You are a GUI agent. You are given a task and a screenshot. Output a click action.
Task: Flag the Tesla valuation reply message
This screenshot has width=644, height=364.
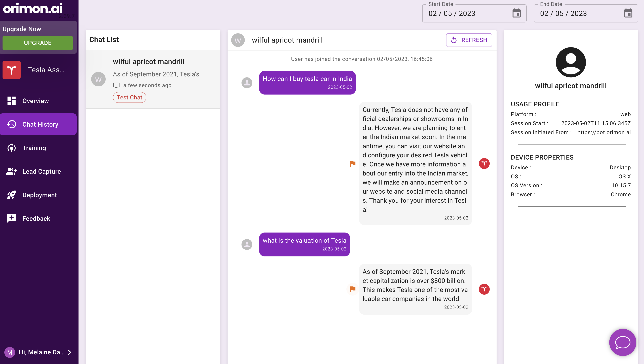[353, 289]
